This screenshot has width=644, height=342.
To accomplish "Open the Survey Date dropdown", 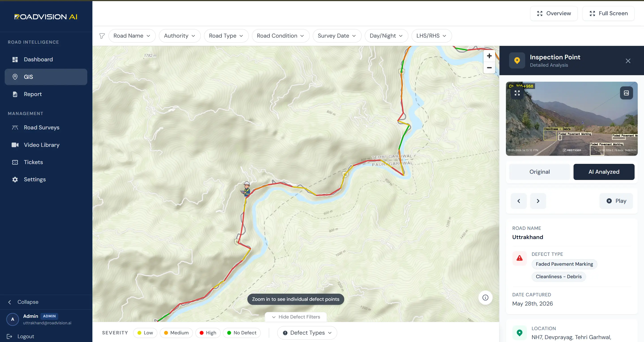I will pos(337,36).
